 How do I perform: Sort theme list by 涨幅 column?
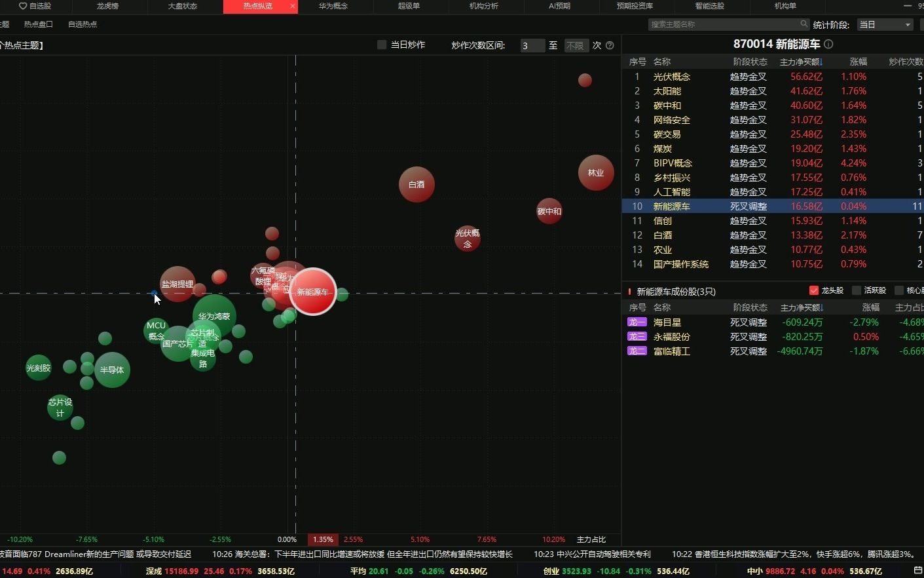pos(858,62)
